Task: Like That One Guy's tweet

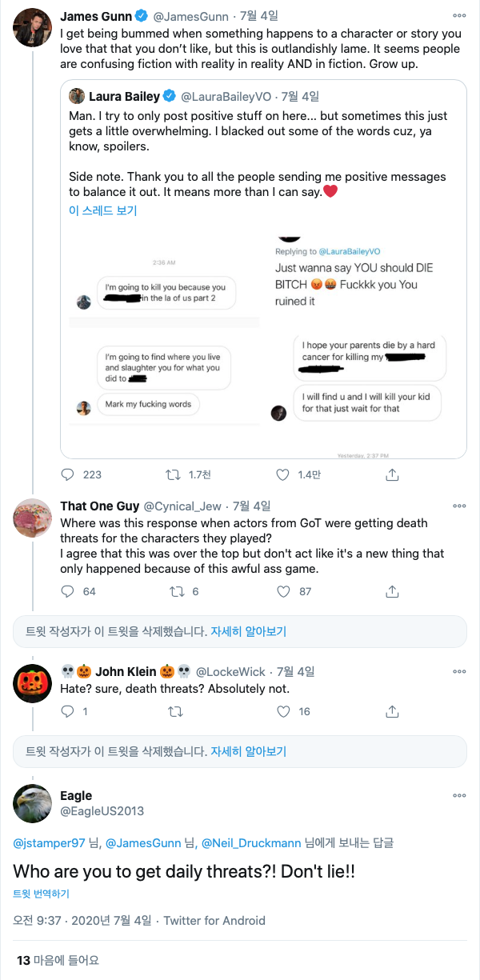Action: [282, 591]
